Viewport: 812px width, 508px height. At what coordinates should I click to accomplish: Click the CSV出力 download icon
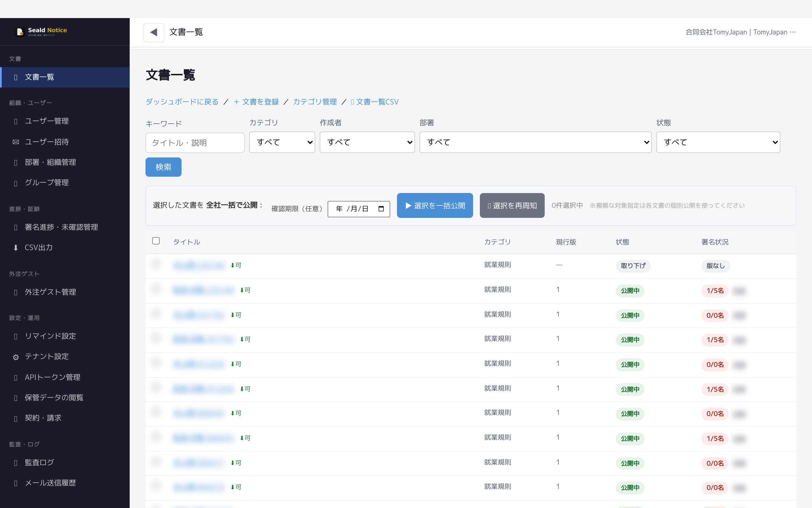pos(16,248)
